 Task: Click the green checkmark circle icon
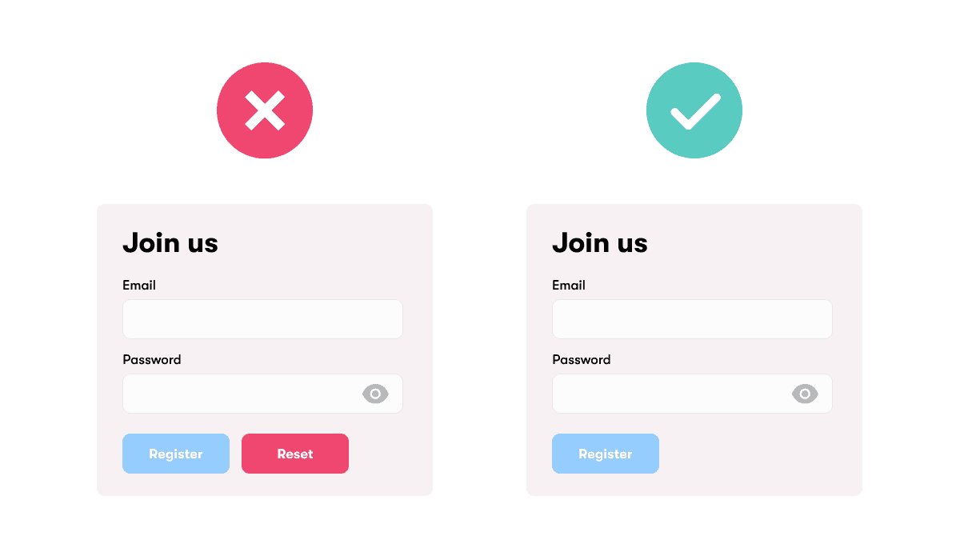tap(694, 110)
